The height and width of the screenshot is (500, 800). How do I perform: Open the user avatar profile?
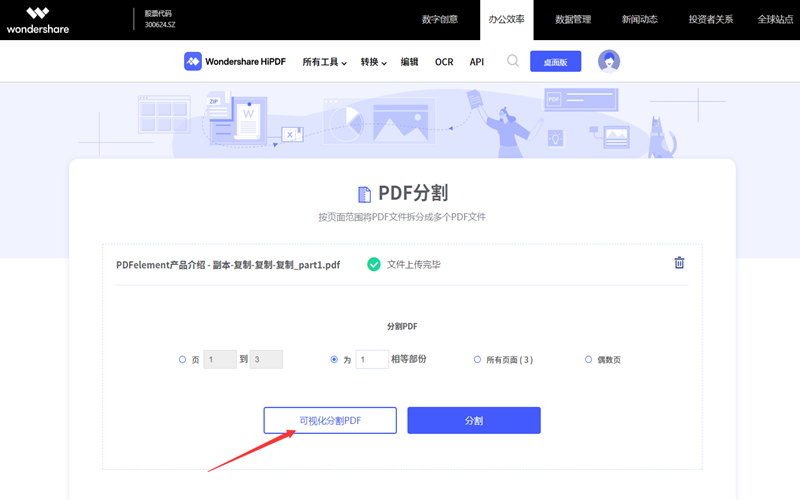[609, 61]
